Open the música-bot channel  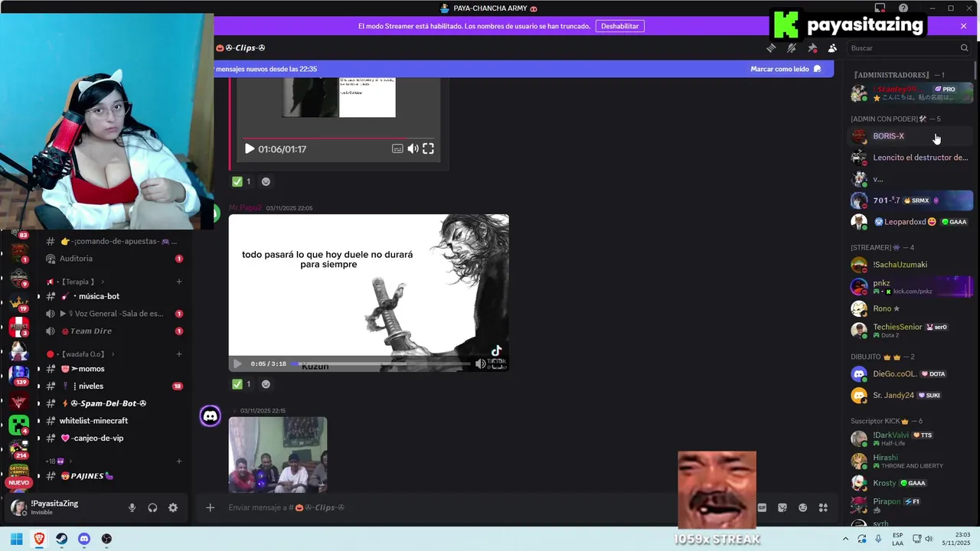(113, 296)
